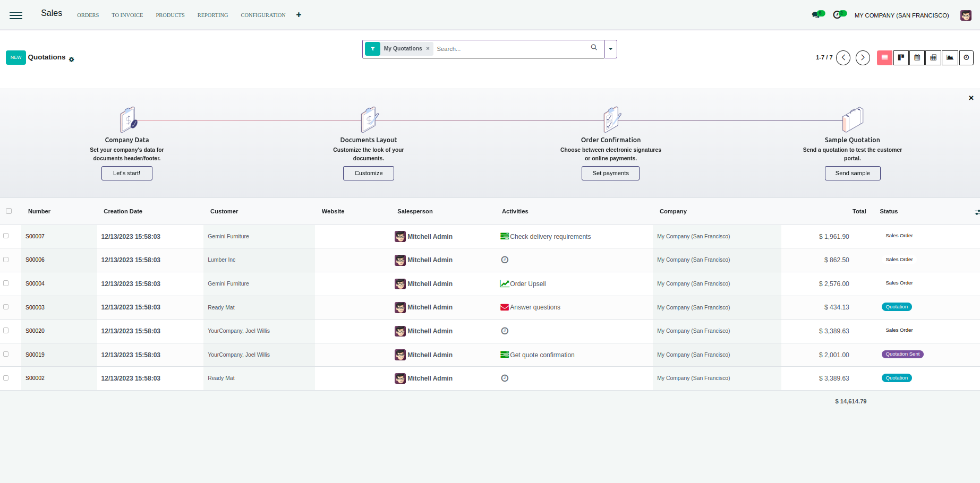Show the Graph view
This screenshot has height=483, width=980.
tap(950, 58)
